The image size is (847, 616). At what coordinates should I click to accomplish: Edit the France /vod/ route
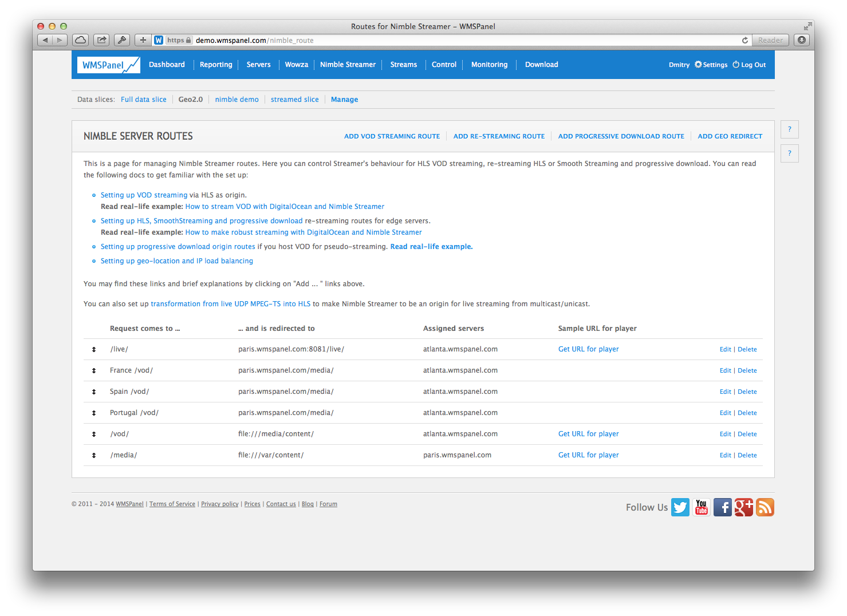tap(726, 370)
